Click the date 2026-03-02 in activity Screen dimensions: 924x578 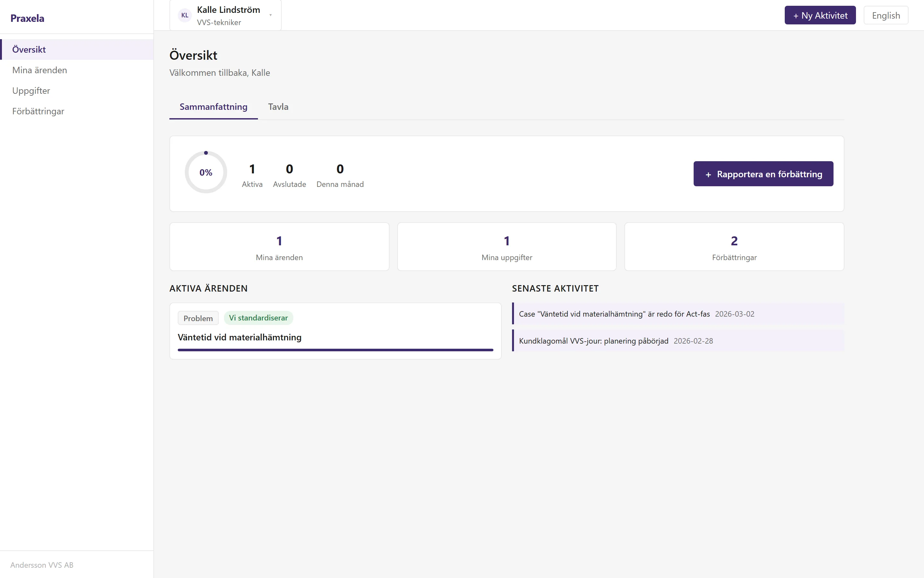tap(734, 314)
